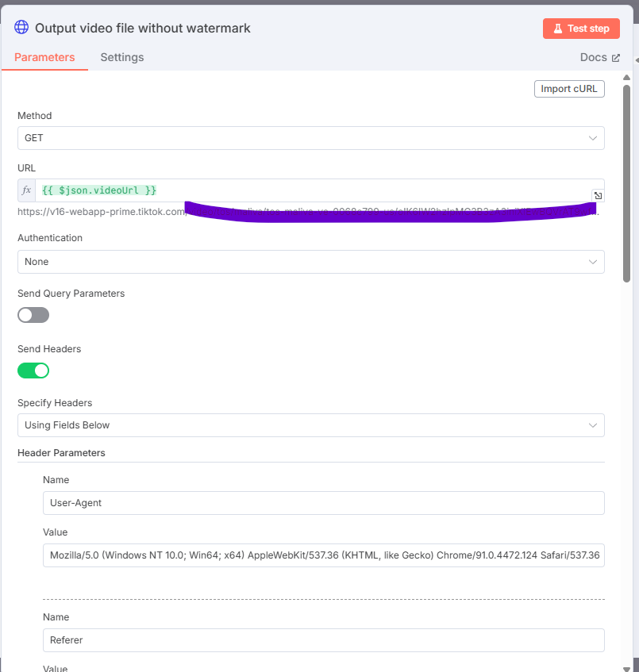Screen dimensions: 639x672
Task: Enable Send Query Parameters toggle
Action: tap(33, 315)
